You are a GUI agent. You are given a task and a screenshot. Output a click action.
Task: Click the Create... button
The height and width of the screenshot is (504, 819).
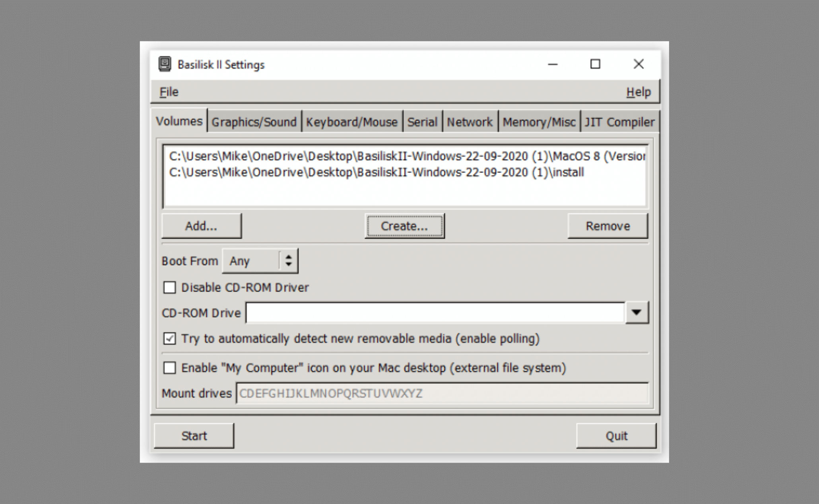click(405, 226)
